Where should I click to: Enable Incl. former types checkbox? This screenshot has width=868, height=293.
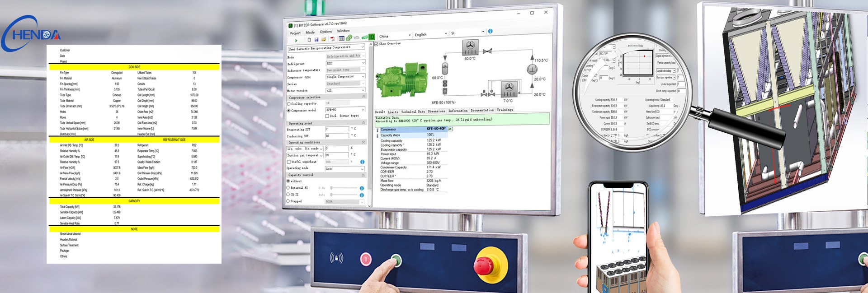[327, 116]
